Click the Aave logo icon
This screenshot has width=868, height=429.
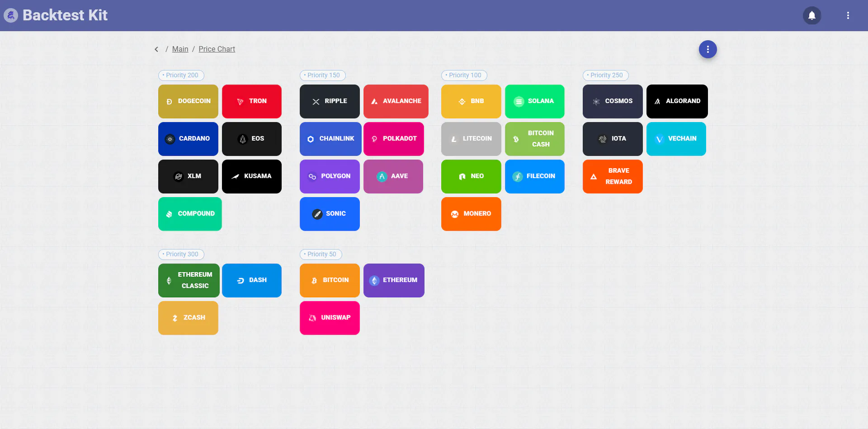382,177
